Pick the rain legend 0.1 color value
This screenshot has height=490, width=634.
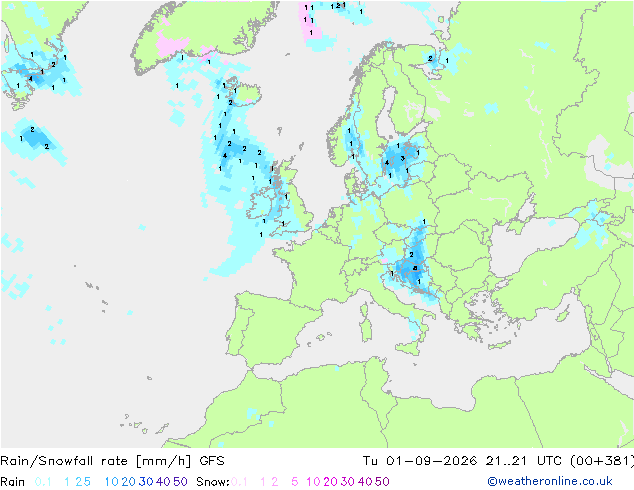(43, 482)
